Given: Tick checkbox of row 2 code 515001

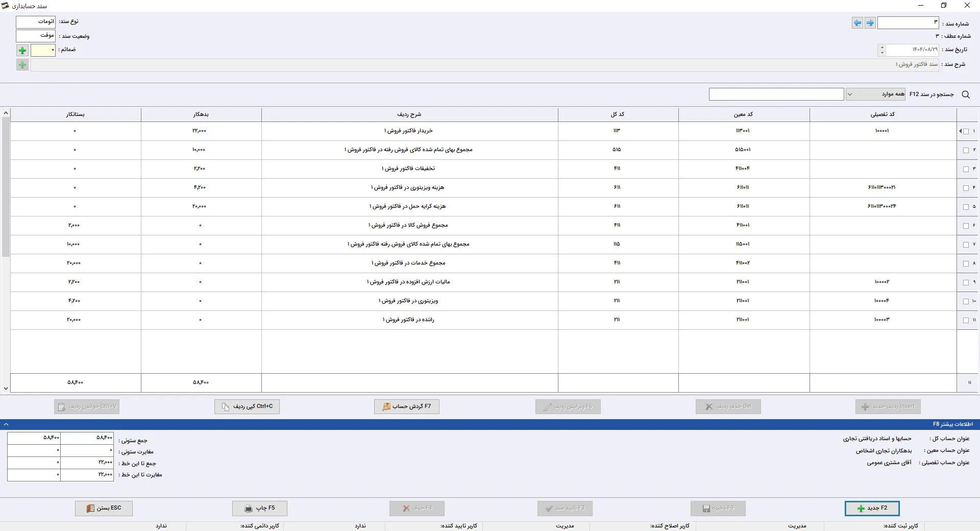Looking at the screenshot, I should pos(966,150).
